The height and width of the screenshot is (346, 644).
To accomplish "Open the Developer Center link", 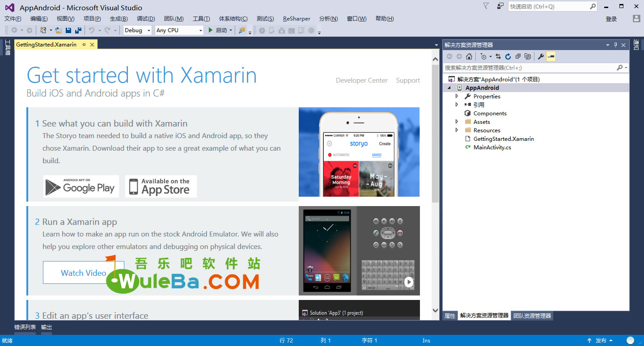I will 362,80.
